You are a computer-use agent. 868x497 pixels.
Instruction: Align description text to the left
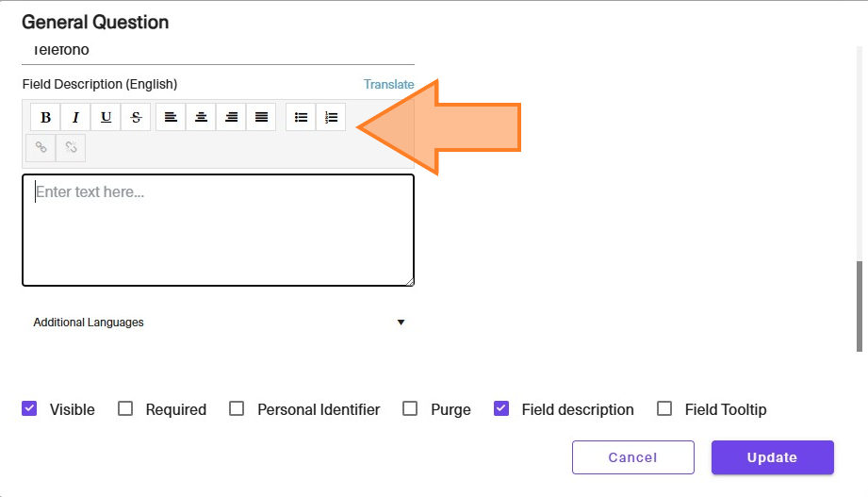tap(171, 117)
